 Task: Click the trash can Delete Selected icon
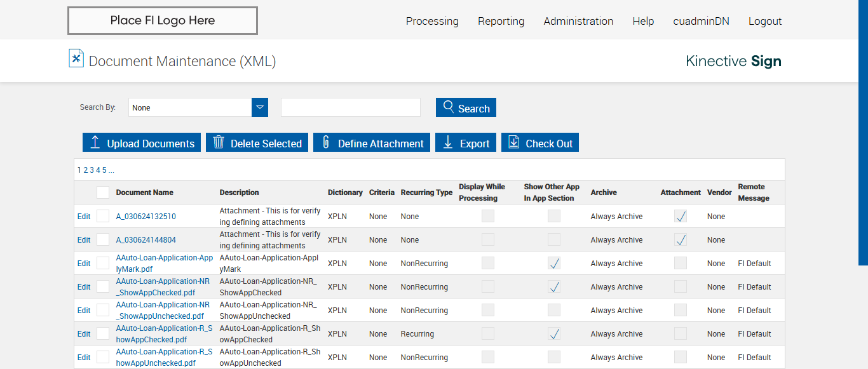(x=219, y=142)
